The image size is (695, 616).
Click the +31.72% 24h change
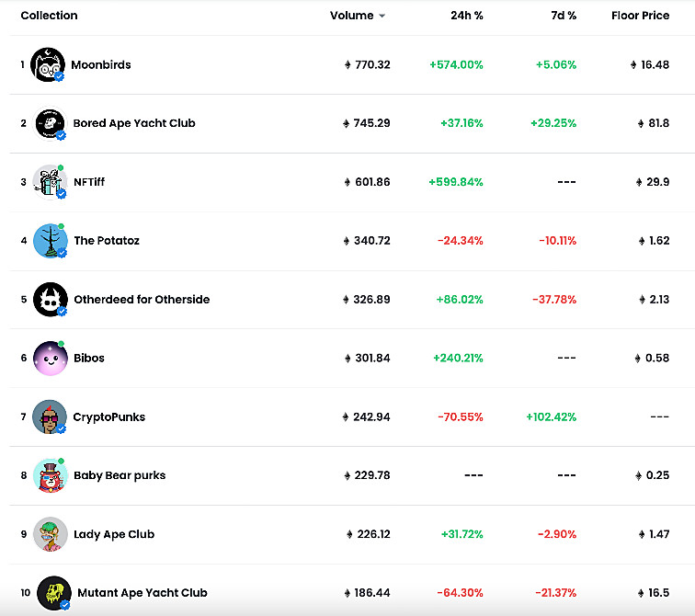(461, 534)
